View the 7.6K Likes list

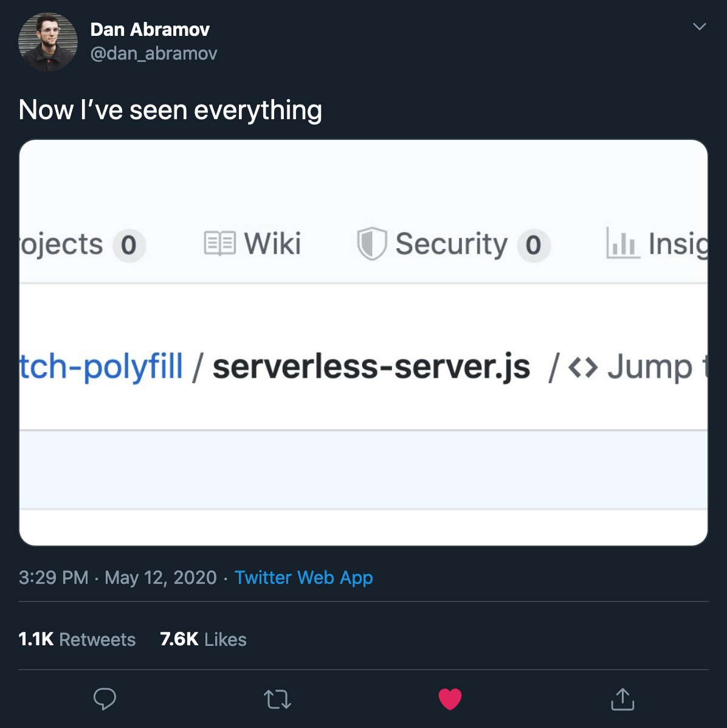[203, 639]
